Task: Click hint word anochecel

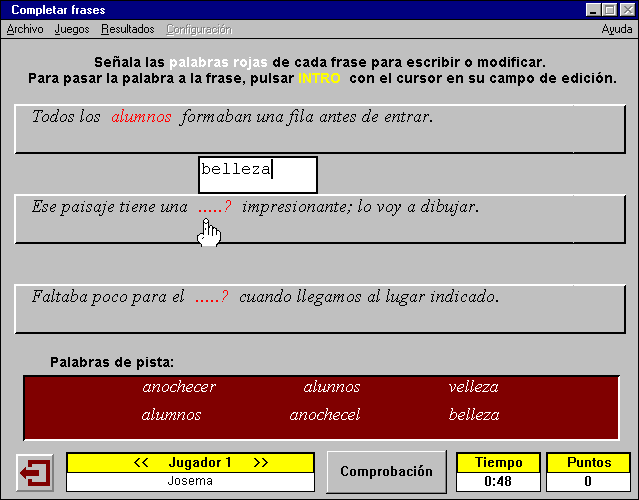Action: coord(325,415)
